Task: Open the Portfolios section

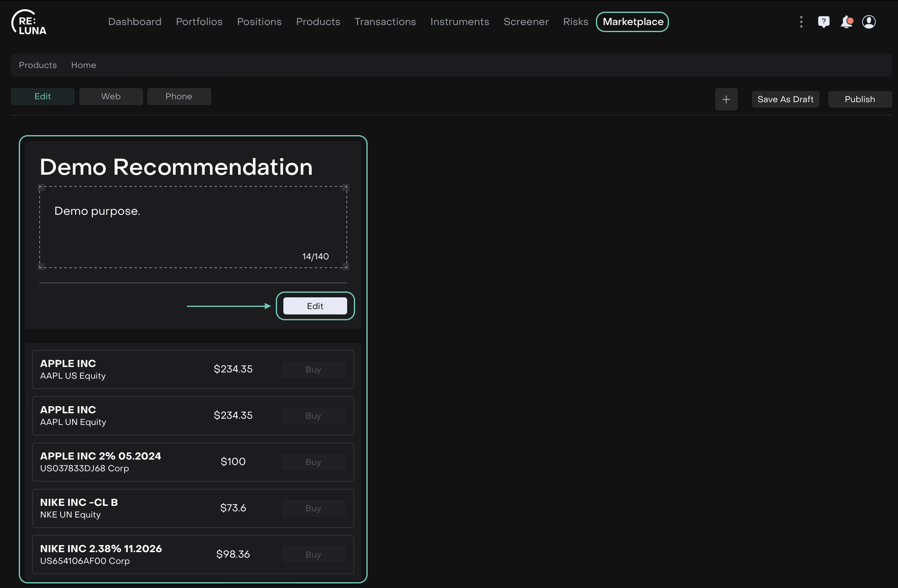Action: 199,22
